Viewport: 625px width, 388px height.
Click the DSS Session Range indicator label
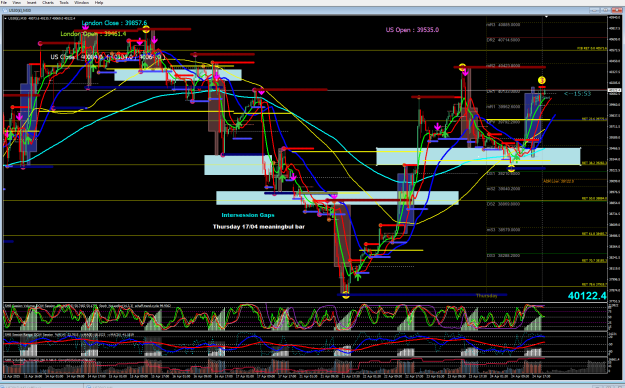(70, 335)
